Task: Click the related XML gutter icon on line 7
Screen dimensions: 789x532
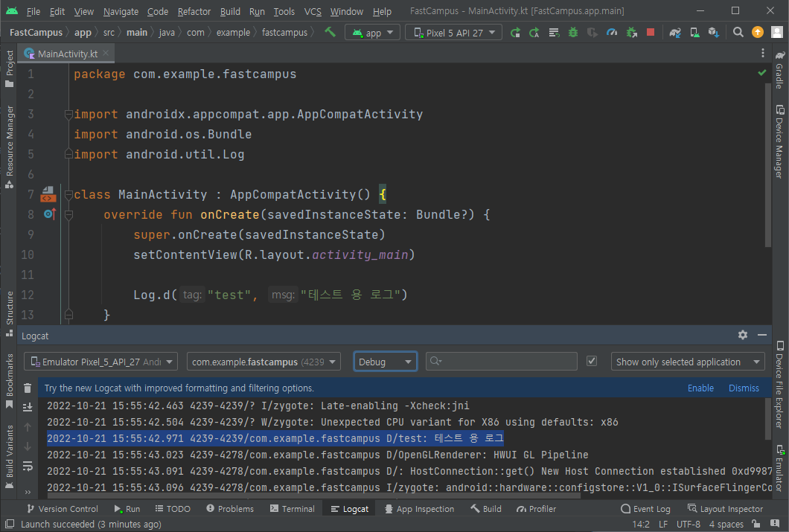Action: [48, 194]
